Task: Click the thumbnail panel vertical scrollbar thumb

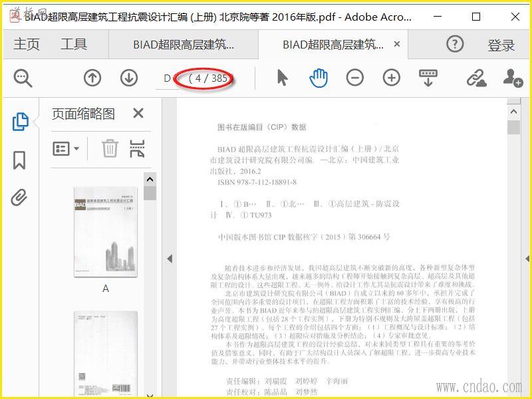Action: pyautogui.click(x=150, y=193)
